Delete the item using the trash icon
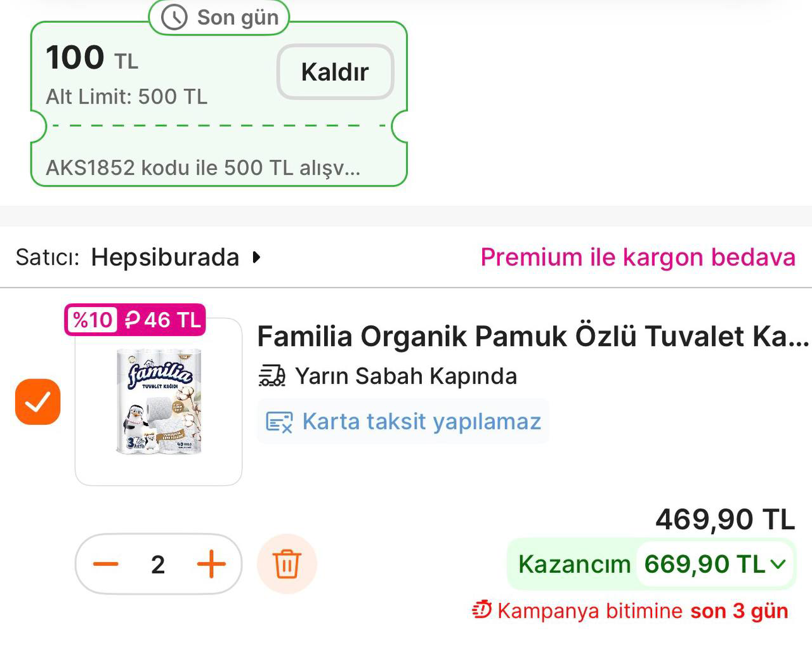Image resolution: width=812 pixels, height=647 pixels. click(287, 564)
